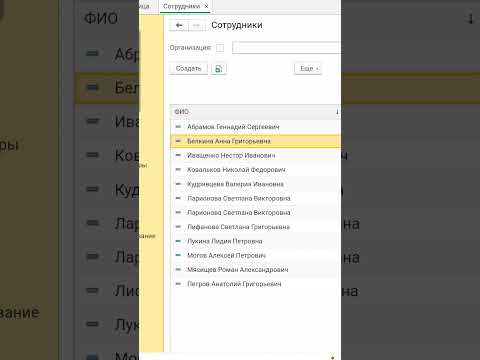Click the row icon beside Ковальков Николай Федорович

(x=178, y=170)
